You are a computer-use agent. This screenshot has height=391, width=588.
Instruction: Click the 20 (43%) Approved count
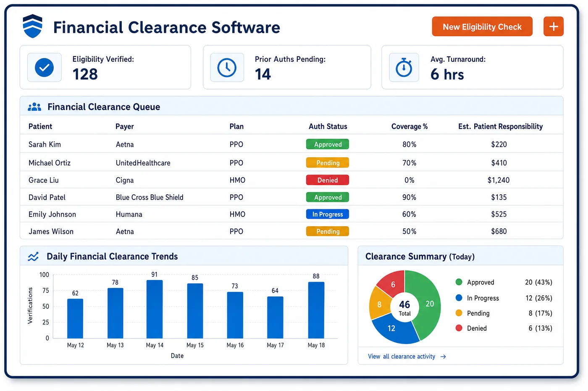538,282
